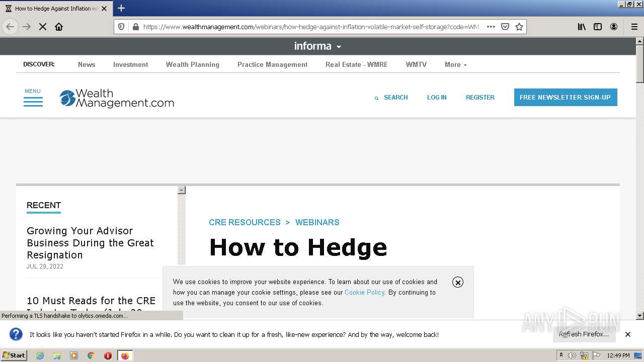Open Firefox Home page icon
This screenshot has width=644, height=362.
pos(59,27)
